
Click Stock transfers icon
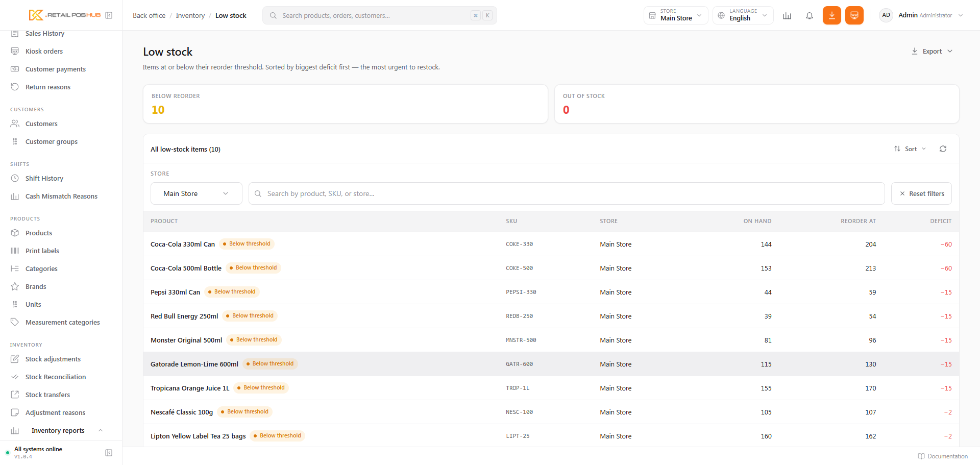pos(15,395)
